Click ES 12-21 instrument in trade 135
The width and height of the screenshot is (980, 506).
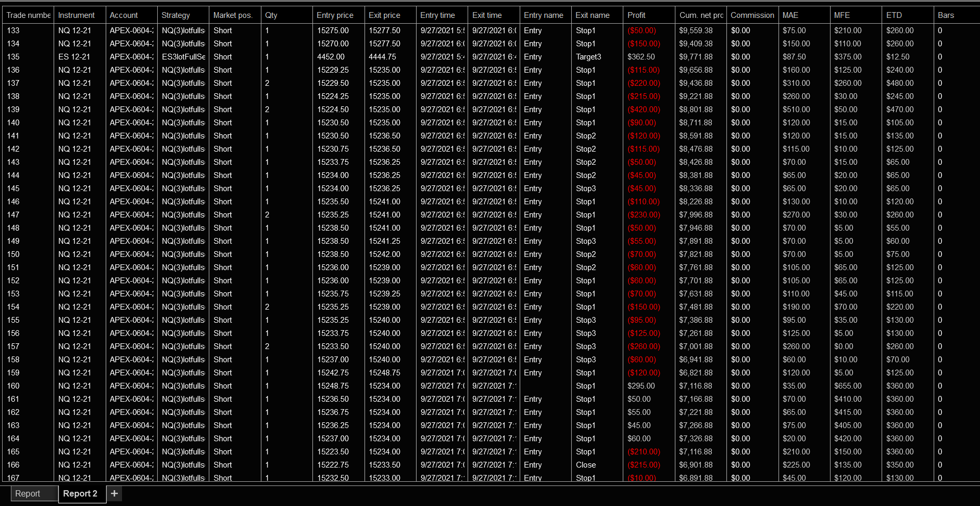pyautogui.click(x=74, y=57)
